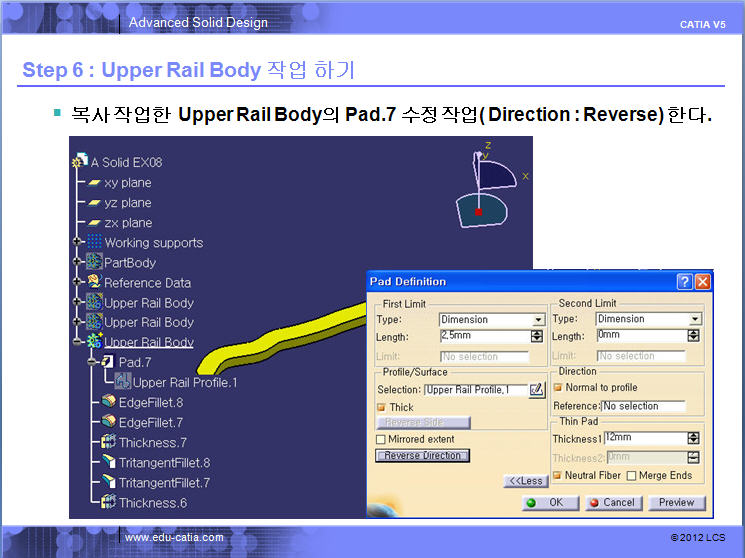Select EdgeFillet.8 in the tree
This screenshot has height=558, width=745.
pos(151,403)
